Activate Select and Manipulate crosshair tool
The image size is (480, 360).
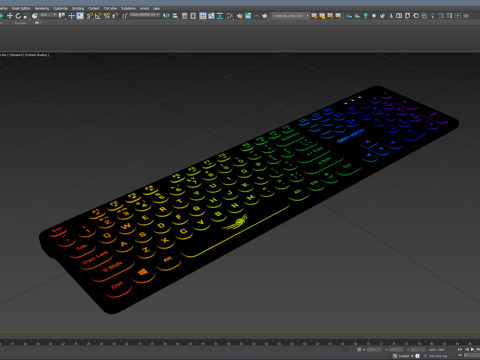click(x=71, y=16)
